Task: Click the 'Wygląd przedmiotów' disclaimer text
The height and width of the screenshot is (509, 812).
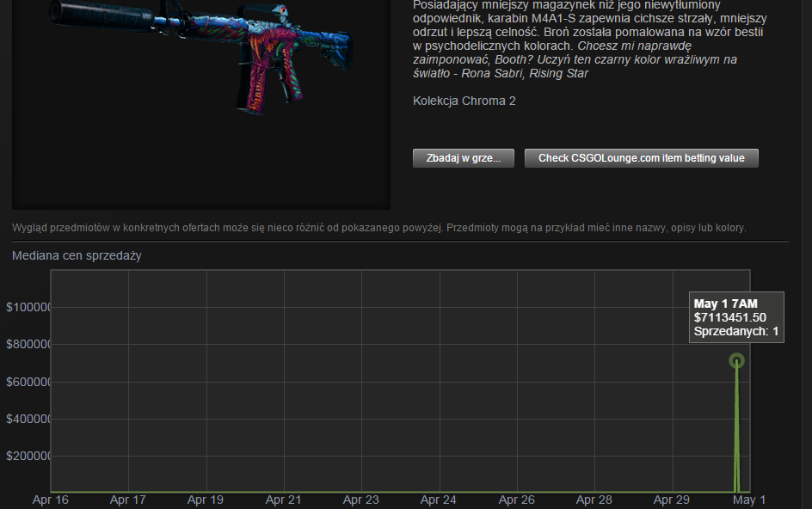Action: [x=379, y=228]
